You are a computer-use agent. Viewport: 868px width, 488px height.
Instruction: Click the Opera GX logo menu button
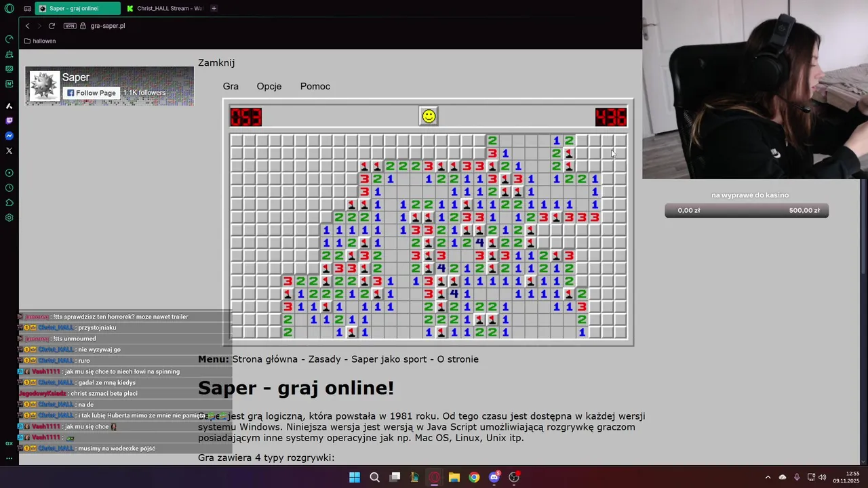[9, 8]
